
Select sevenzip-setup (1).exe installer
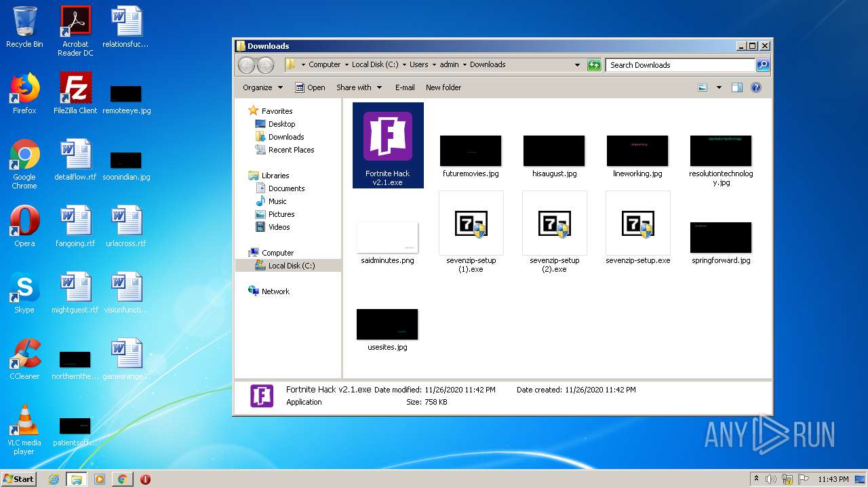coord(471,232)
